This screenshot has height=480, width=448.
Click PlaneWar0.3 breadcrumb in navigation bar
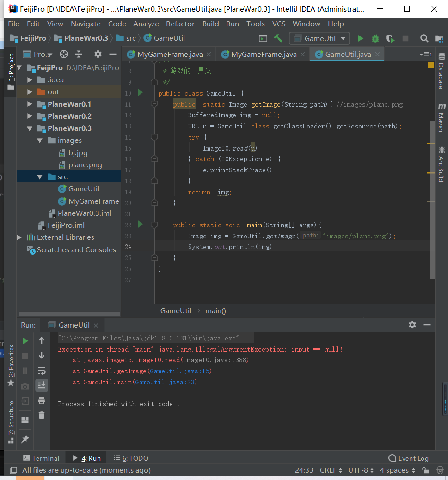point(81,38)
